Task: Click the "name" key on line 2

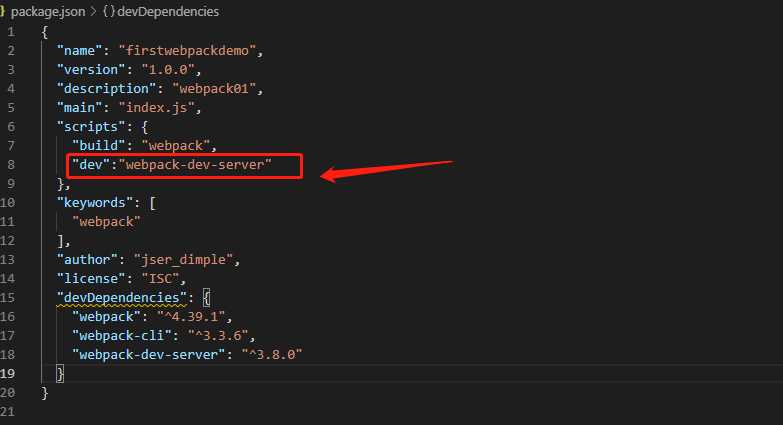Action: click(x=79, y=50)
